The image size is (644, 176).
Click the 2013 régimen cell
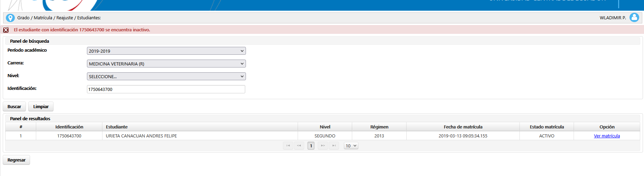coord(379,136)
